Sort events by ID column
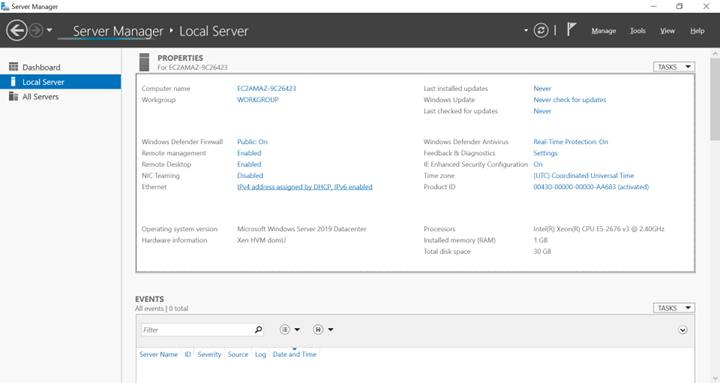720x383 pixels. click(x=187, y=354)
